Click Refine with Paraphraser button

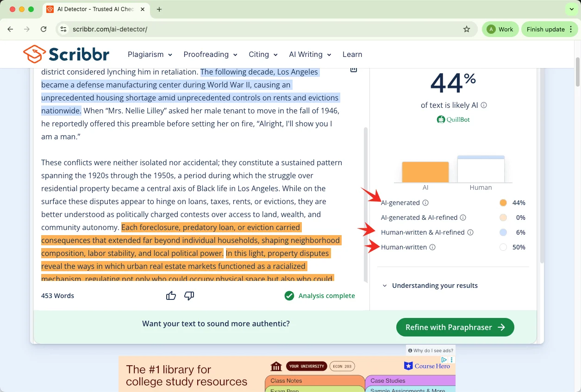[x=455, y=327]
